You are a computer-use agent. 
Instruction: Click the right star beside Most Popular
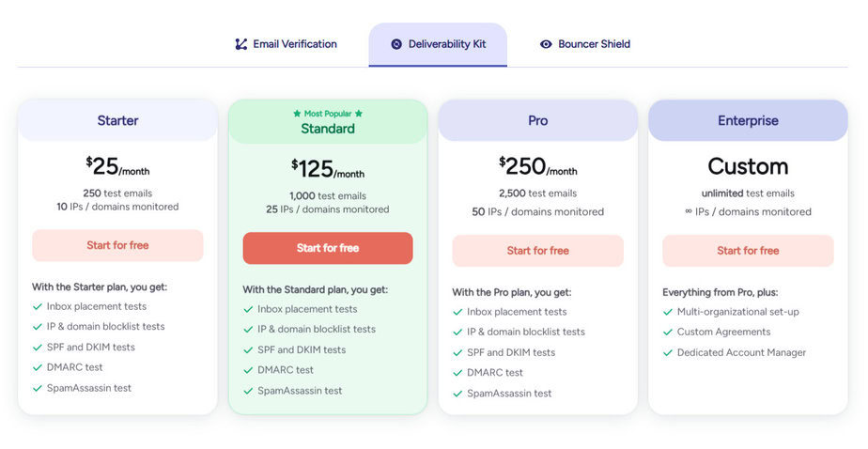(359, 114)
